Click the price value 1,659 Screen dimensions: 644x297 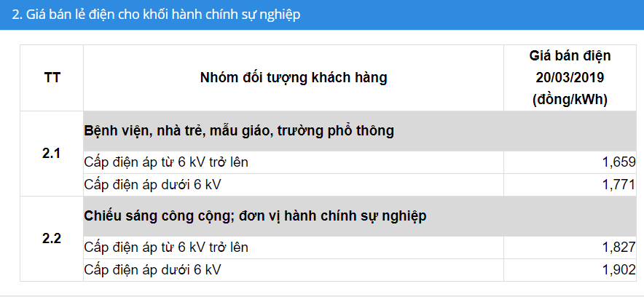coord(619,162)
